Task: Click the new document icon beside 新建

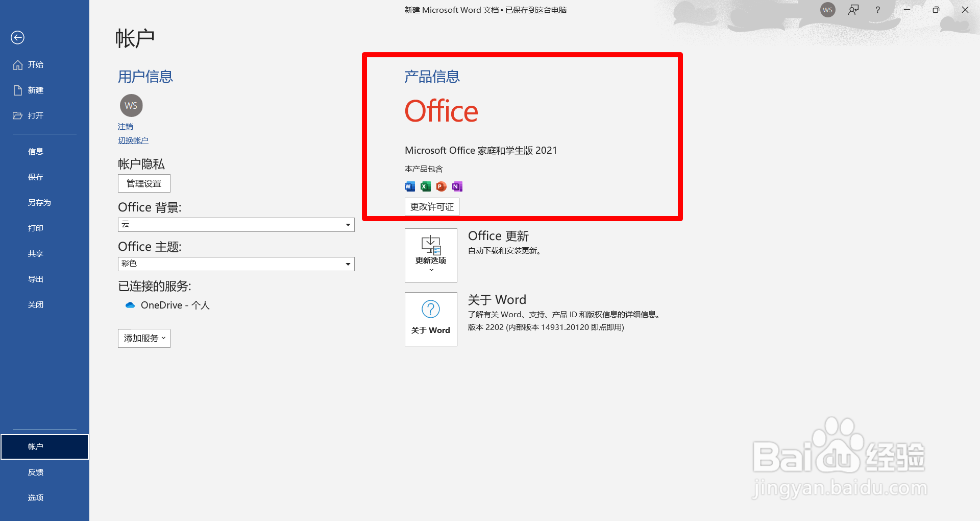Action: [18, 90]
